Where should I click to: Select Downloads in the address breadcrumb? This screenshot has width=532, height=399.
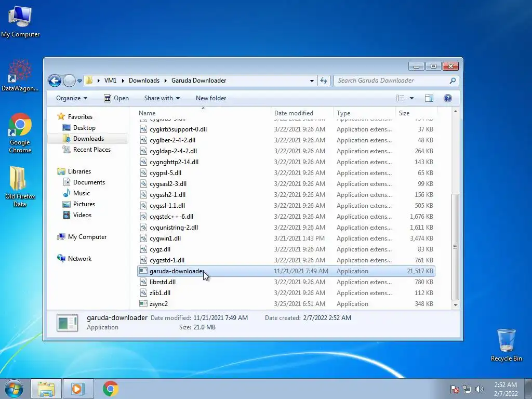click(x=144, y=81)
